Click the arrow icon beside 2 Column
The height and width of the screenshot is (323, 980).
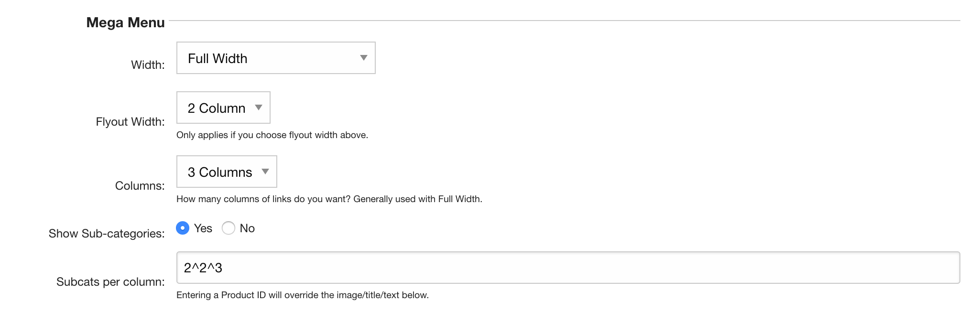[x=259, y=108]
